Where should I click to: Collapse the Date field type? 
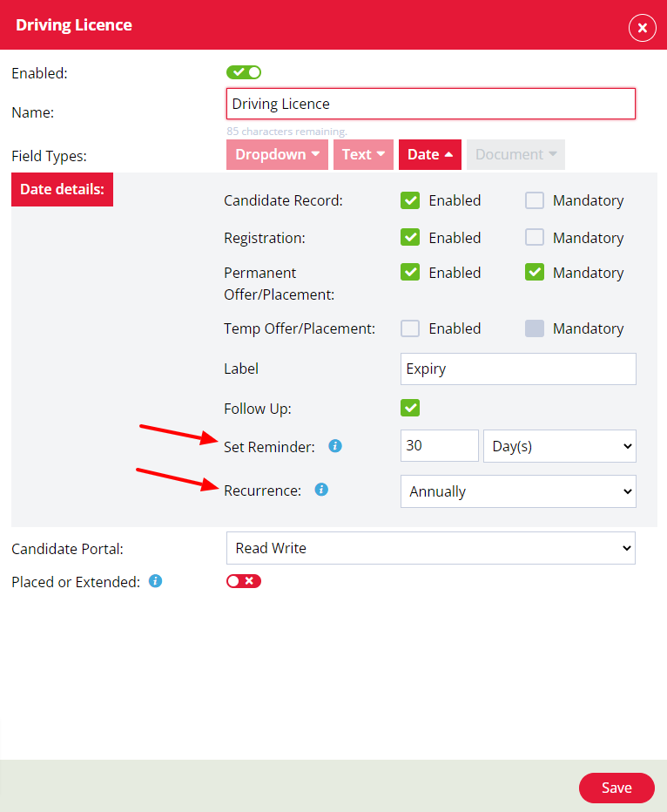click(x=429, y=154)
